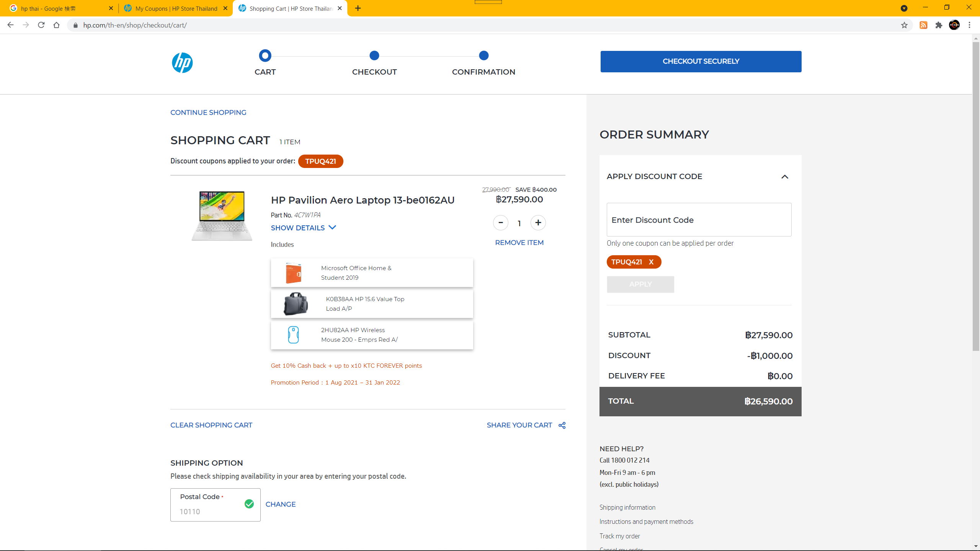Click the address bar URL
This screenshot has height=551, width=980.
point(135,25)
